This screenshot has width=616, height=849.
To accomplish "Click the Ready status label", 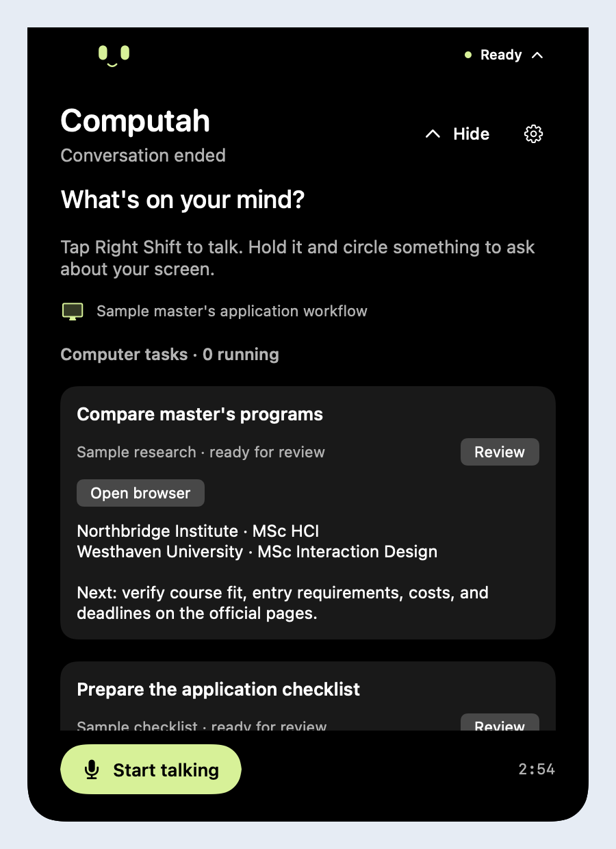I will [x=501, y=55].
